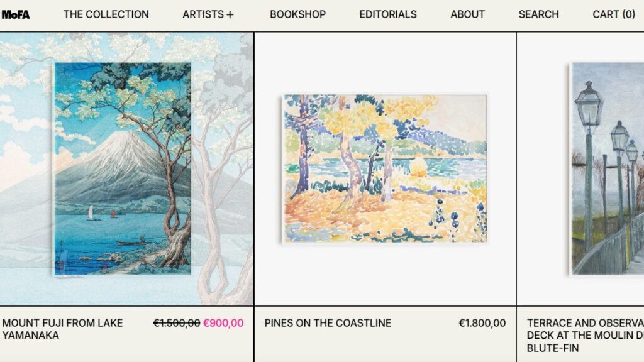Click MOUNT FUJI FROM LAKE YAMANAKA title
644x362 pixels.
(62, 329)
